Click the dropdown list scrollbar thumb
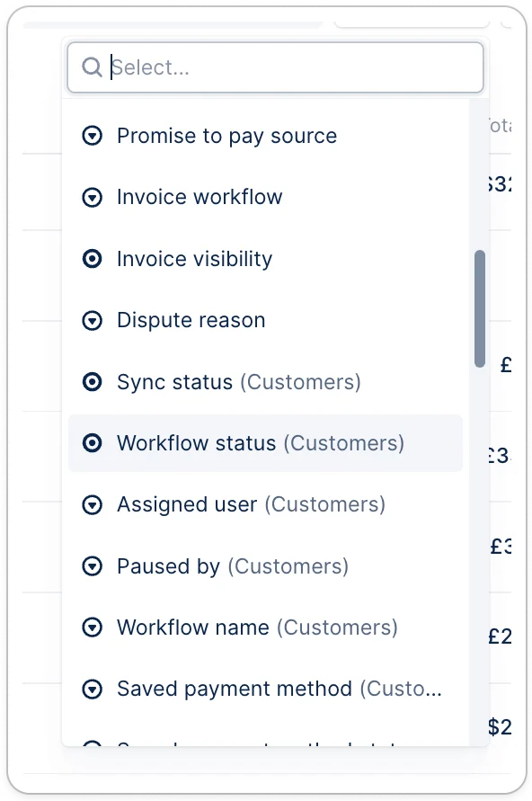Screen dimensions: 532x801 tap(479, 308)
